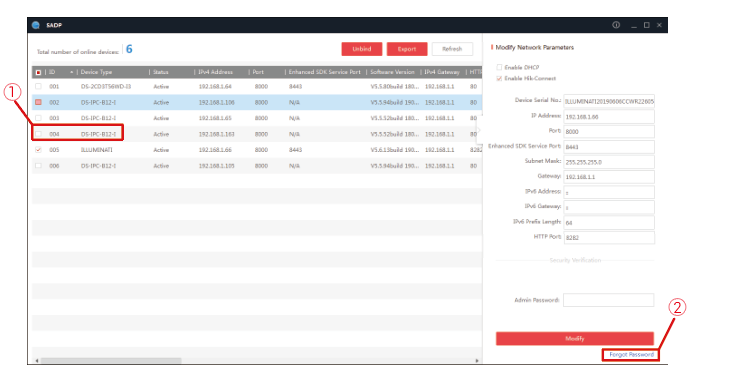Viewport: 749px width, 391px height.
Task: Click the Gateway input field
Action: click(x=609, y=177)
